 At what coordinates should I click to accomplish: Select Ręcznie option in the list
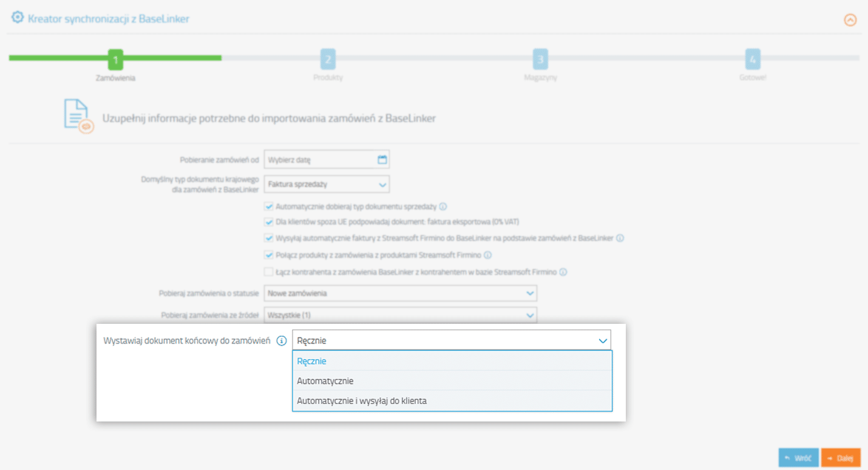452,361
